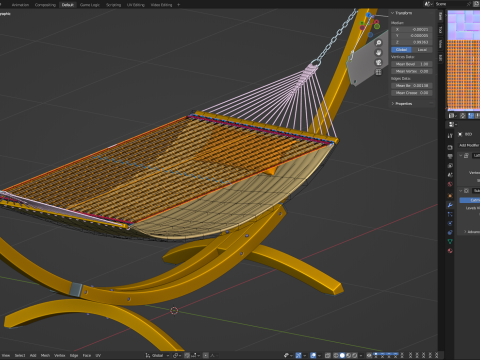Viewport: 480px width, 360px height.
Task: Click the Subdivision modifier's type icon
Action: (466, 191)
